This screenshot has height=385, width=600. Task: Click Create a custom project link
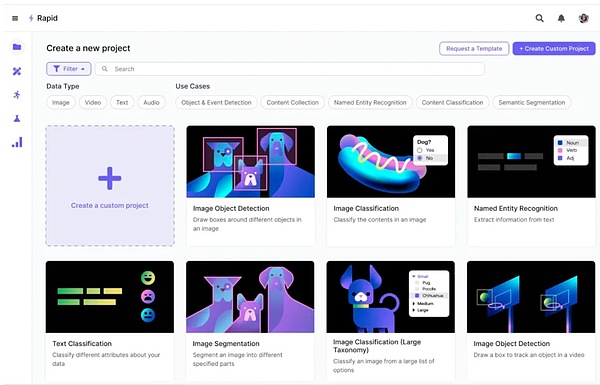coord(110,206)
